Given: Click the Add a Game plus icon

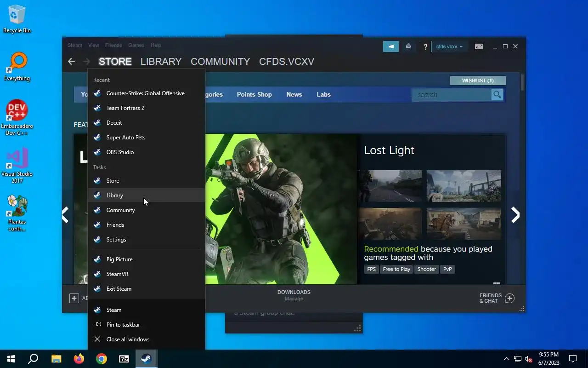Looking at the screenshot, I should (x=74, y=299).
